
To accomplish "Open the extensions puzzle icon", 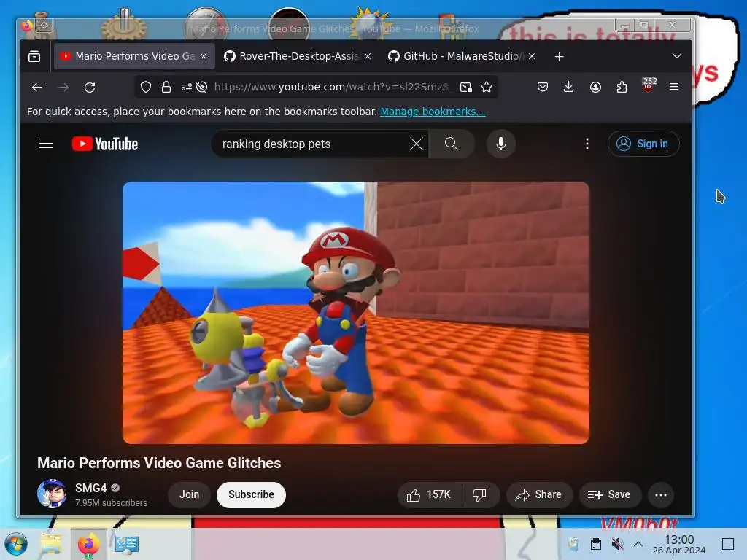I will [x=622, y=87].
